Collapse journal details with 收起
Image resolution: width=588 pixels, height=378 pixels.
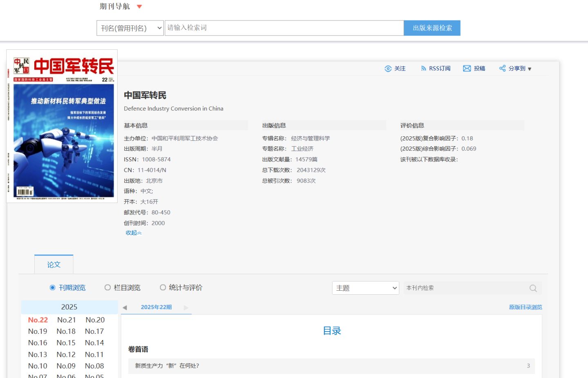[x=134, y=233]
